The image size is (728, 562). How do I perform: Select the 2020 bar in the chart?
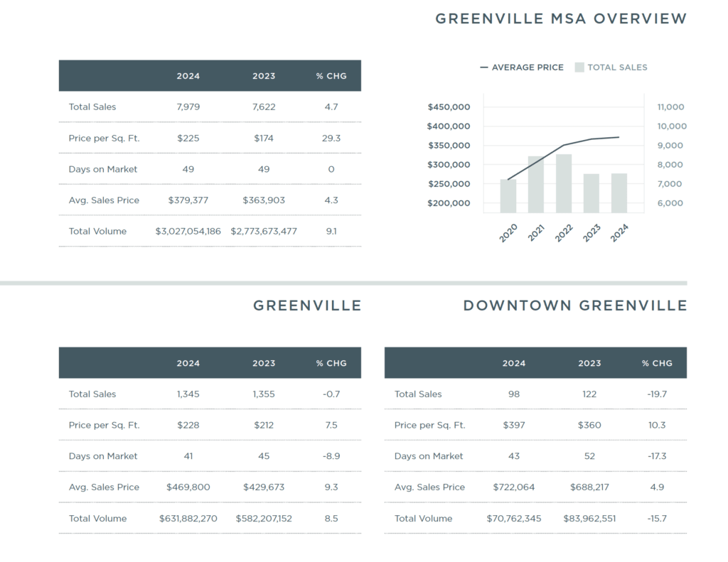coord(508,196)
